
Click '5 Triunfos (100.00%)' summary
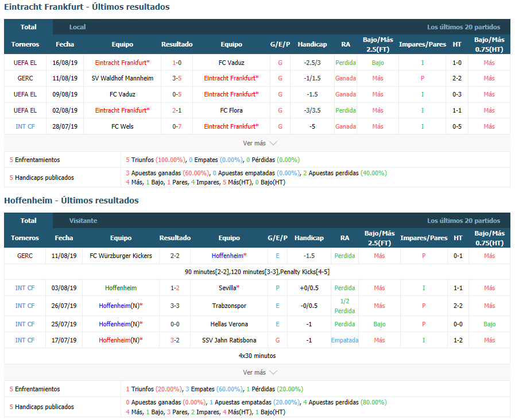[156, 160]
